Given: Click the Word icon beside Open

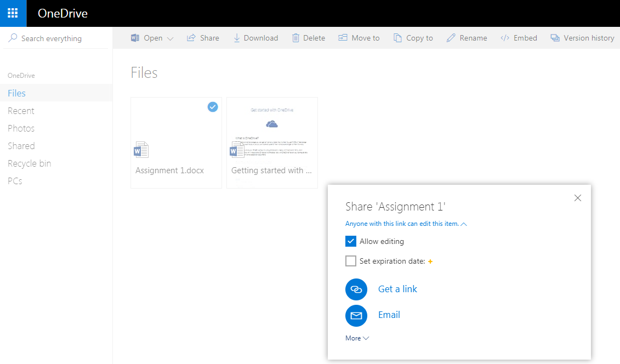Looking at the screenshot, I should [135, 38].
